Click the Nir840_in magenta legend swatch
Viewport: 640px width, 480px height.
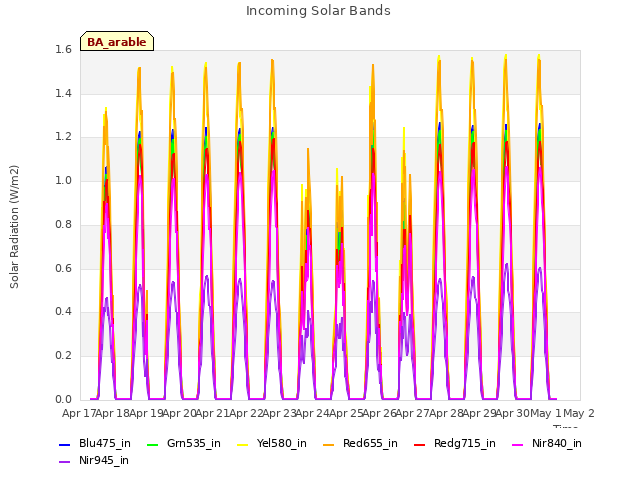518,444
